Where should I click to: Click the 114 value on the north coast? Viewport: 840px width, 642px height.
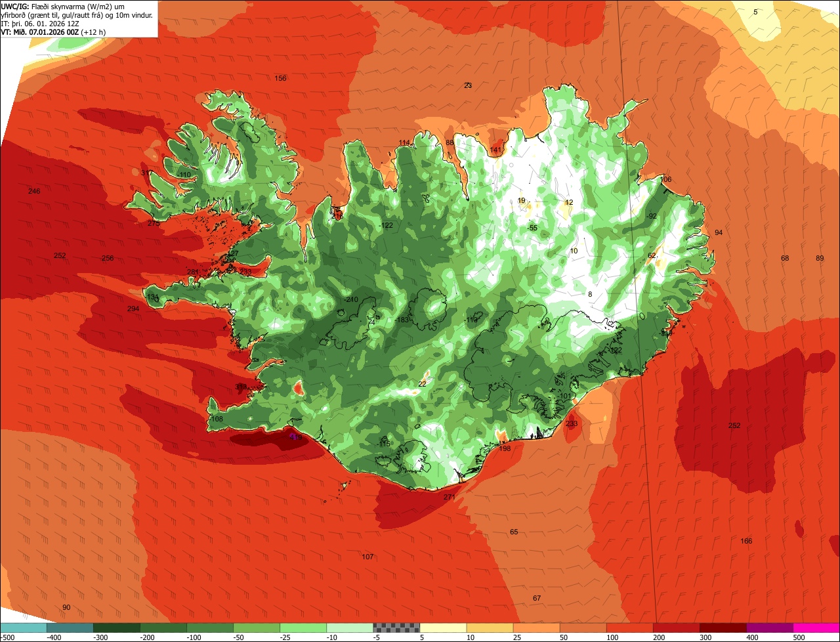(x=404, y=143)
